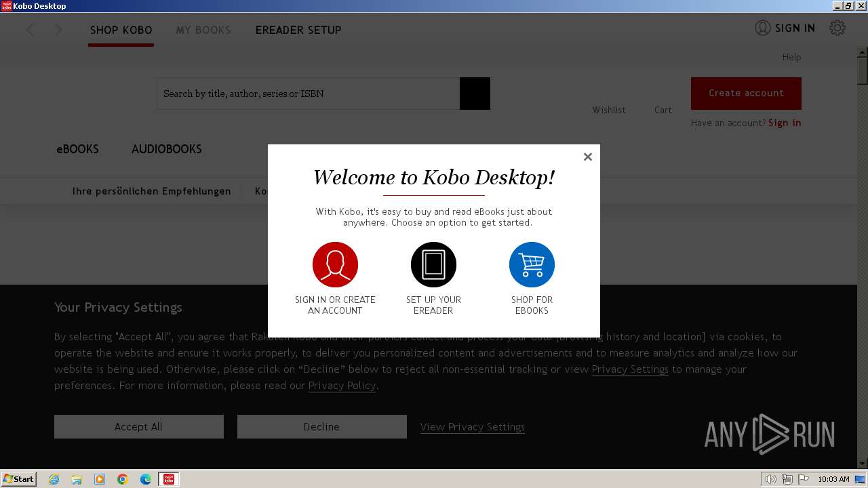Image resolution: width=868 pixels, height=488 pixels.
Task: Open the eBOOKS menu
Action: 77,149
